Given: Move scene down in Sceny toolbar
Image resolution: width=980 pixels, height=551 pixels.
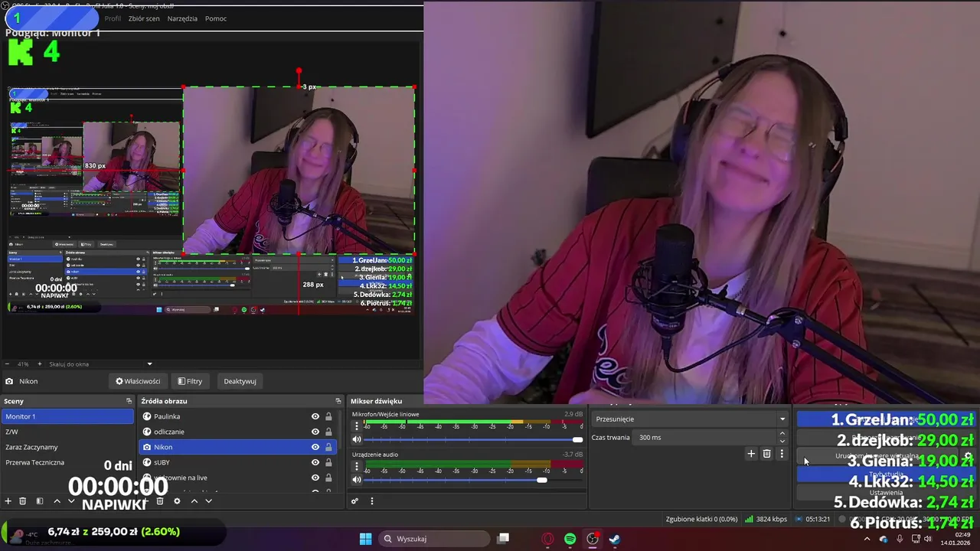Looking at the screenshot, I should [71, 501].
